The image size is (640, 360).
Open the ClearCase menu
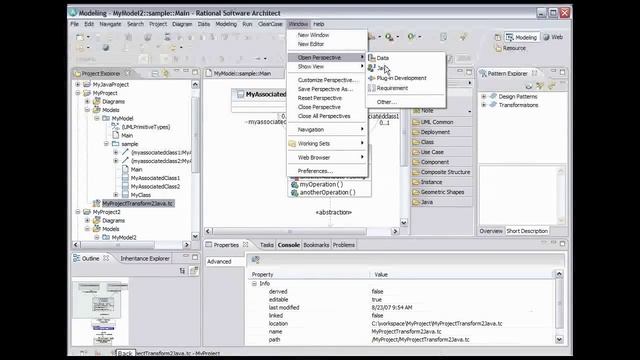pyautogui.click(x=270, y=24)
